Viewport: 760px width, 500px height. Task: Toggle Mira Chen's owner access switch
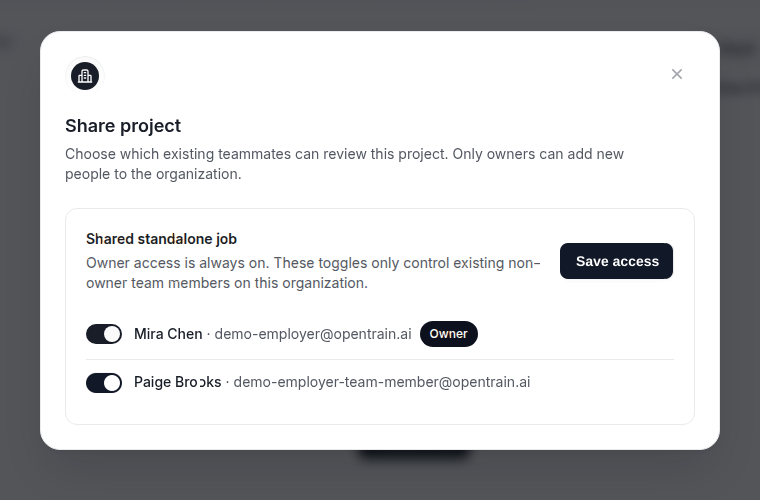click(x=104, y=334)
